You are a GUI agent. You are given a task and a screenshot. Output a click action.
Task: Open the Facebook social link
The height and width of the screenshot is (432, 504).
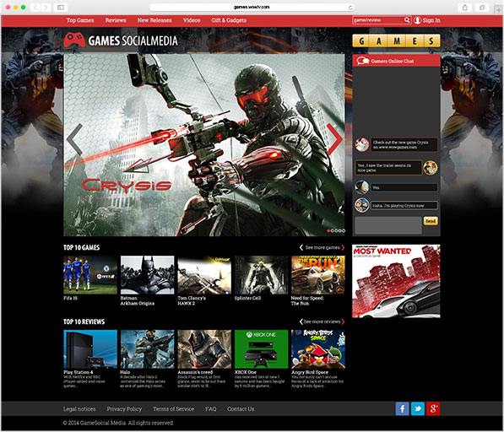[402, 409]
